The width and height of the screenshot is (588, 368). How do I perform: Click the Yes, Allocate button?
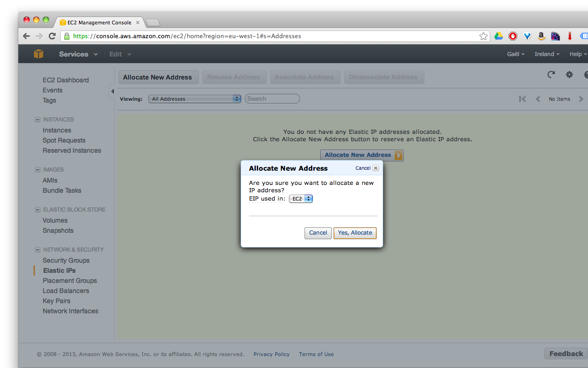(x=355, y=233)
